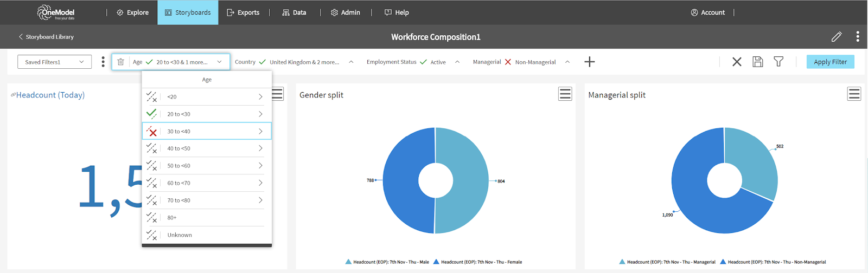868x273 pixels.
Task: Toggle the green check on 20 to <30
Action: (x=151, y=114)
